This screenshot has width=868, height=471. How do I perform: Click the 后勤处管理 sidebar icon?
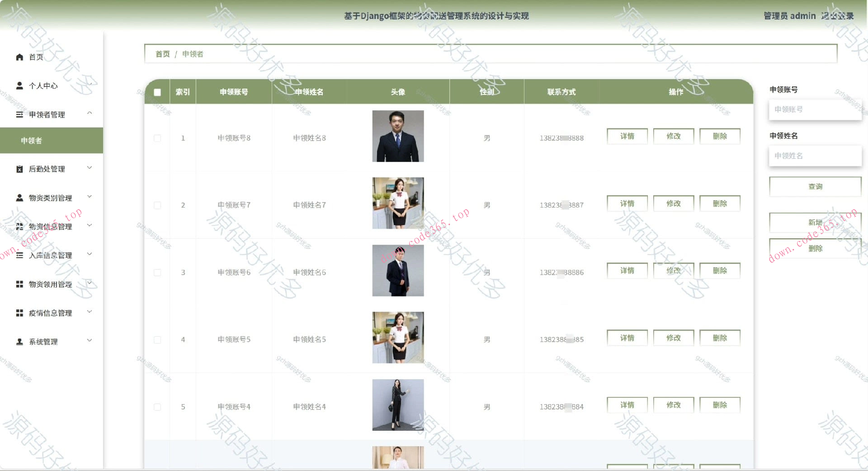coord(19,169)
